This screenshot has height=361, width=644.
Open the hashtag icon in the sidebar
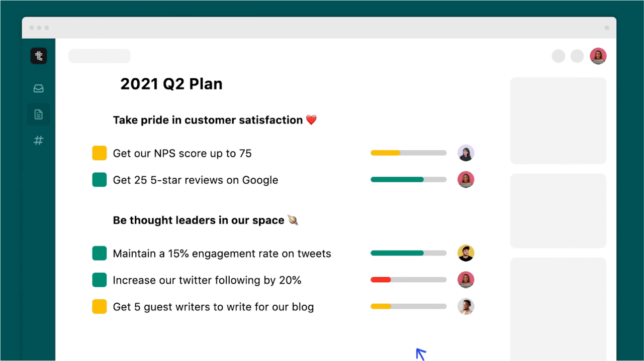pos(39,141)
